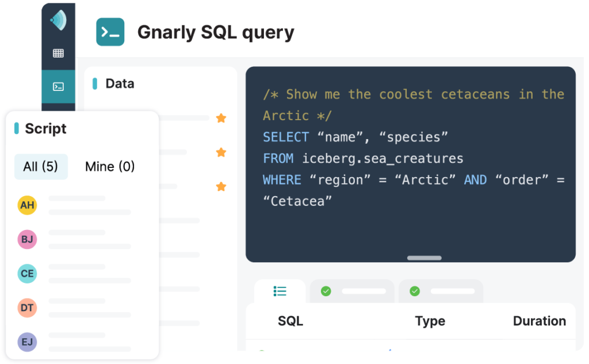Open the script by user BJ
Viewport: 589px width, 364px height.
(74, 239)
